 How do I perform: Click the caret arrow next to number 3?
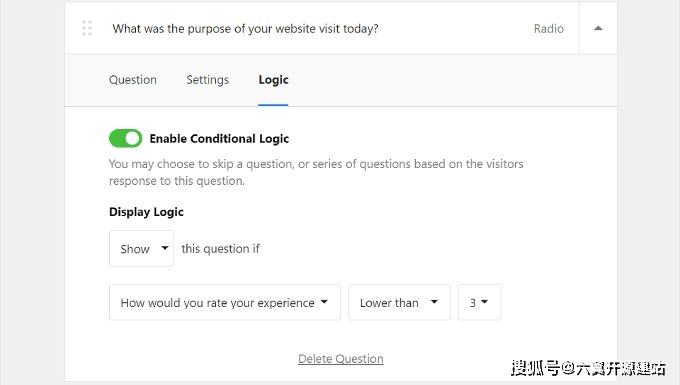pyautogui.click(x=484, y=302)
